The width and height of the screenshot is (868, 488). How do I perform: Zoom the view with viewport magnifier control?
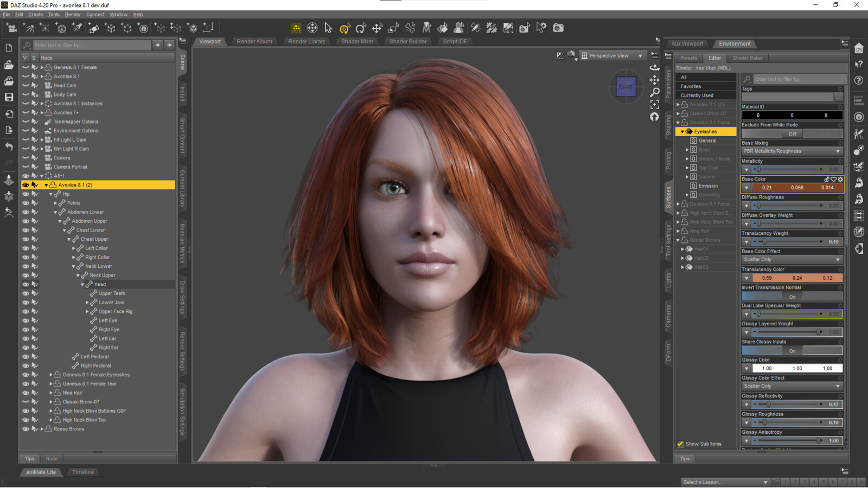[655, 92]
